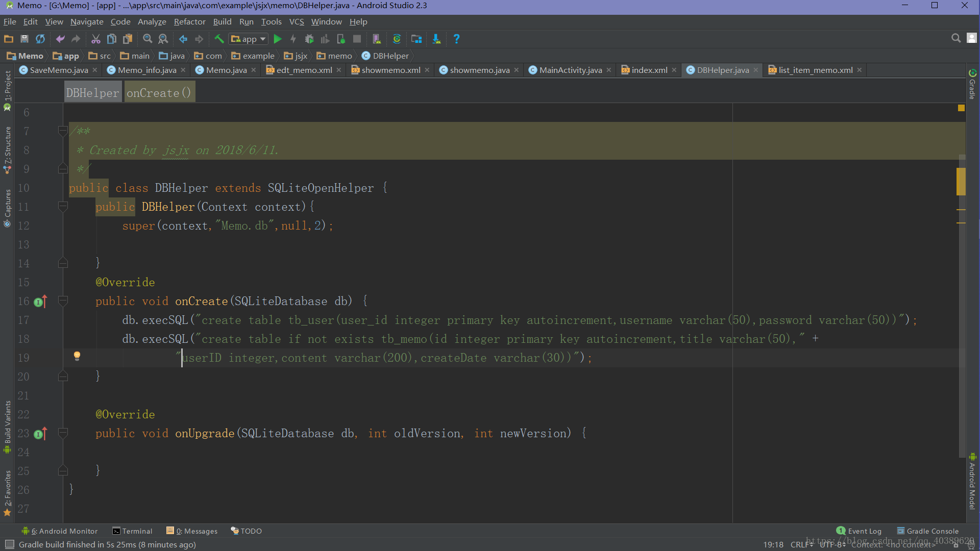The height and width of the screenshot is (551, 980).
Task: Open Find with the magnifier icon
Action: 148,39
